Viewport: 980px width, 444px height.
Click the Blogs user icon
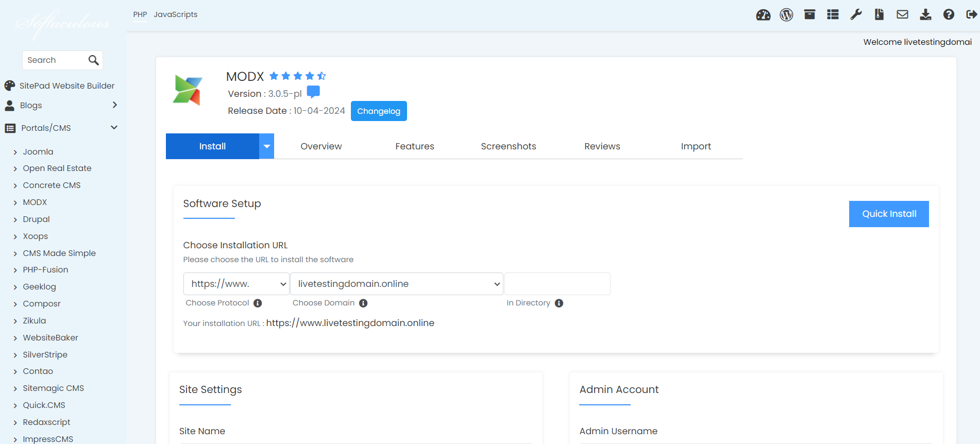(10, 106)
